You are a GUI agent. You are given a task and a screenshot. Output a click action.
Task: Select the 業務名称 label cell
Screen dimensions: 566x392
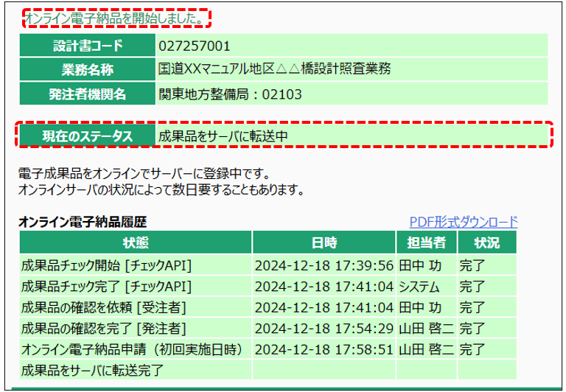(87, 70)
